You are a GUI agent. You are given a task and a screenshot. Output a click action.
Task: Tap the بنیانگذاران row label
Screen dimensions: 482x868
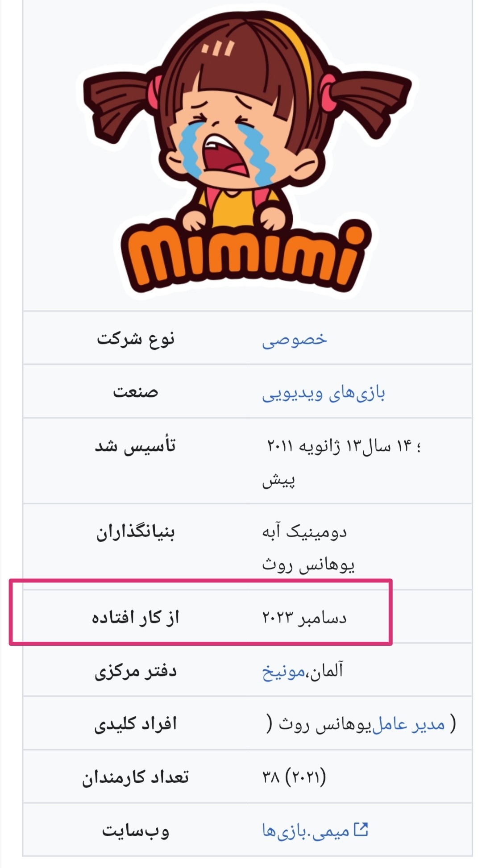[x=136, y=532]
